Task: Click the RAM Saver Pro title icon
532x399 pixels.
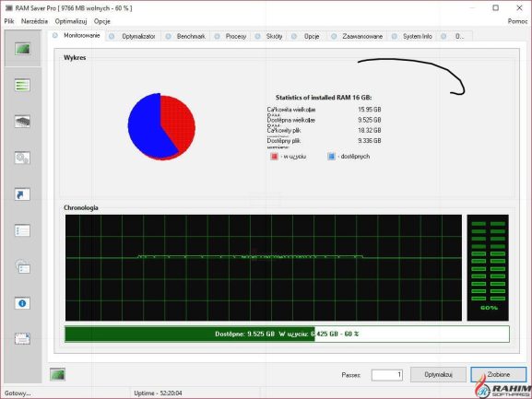Action: tap(9, 7)
